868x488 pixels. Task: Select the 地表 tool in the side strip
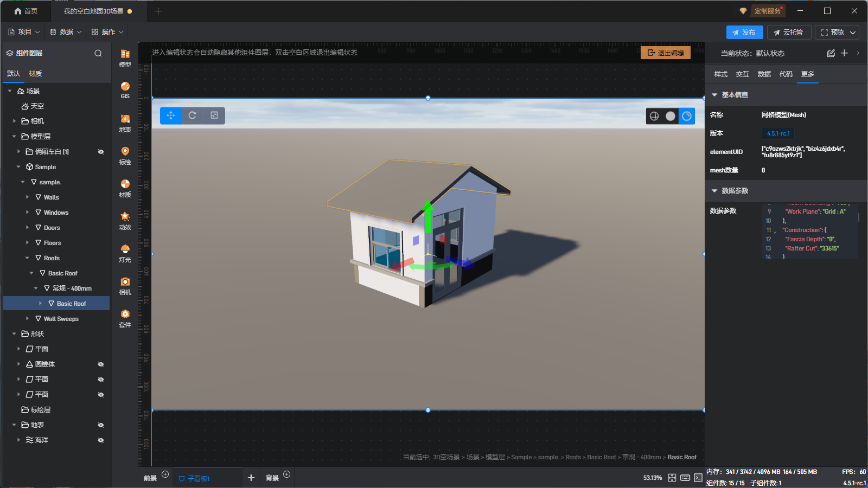click(x=125, y=123)
